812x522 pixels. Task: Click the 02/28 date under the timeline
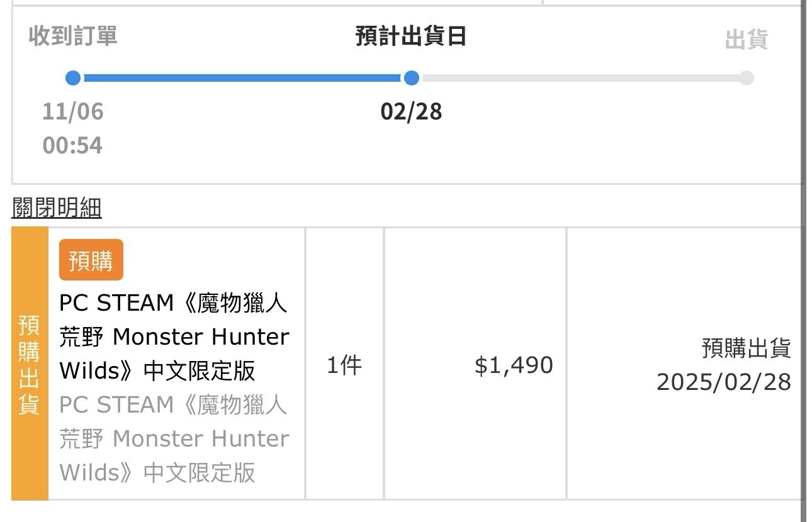tap(411, 112)
